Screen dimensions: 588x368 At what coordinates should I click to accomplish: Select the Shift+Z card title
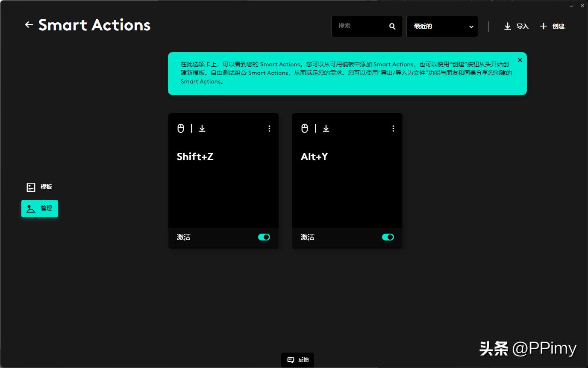195,157
